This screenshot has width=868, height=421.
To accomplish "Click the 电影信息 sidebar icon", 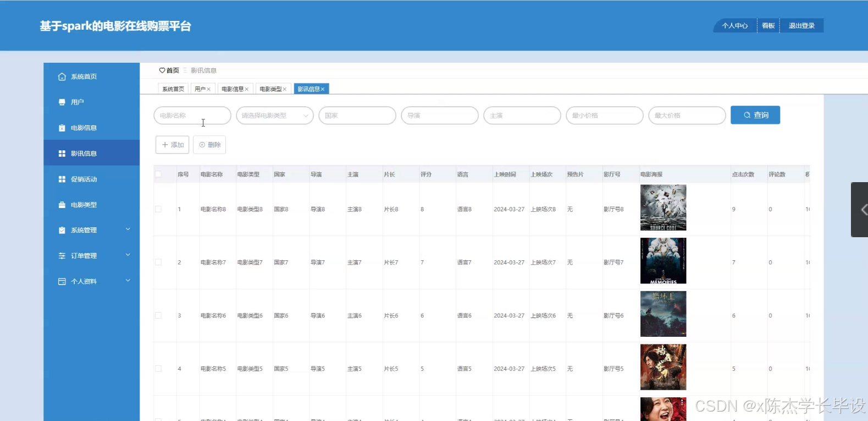I will tap(62, 128).
